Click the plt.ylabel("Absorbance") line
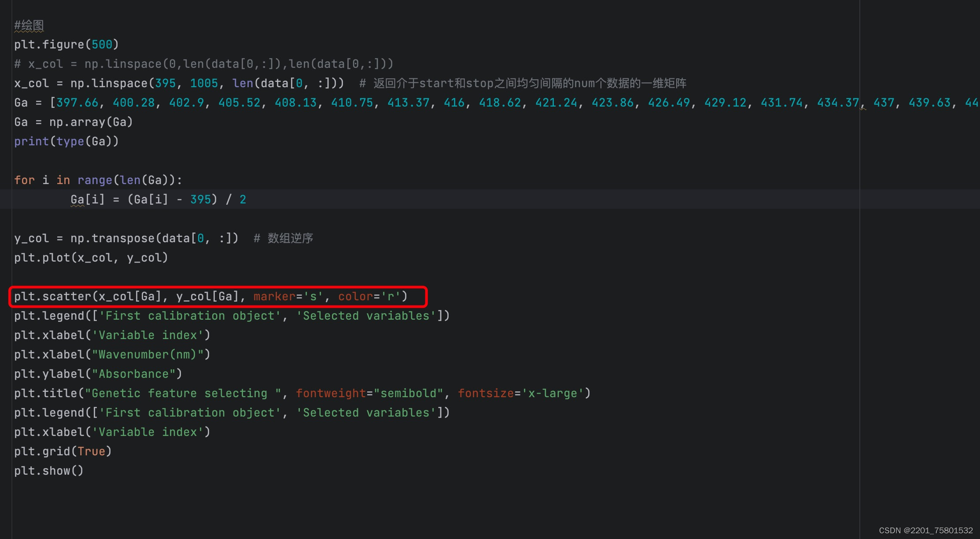This screenshot has height=539, width=980. click(98, 374)
